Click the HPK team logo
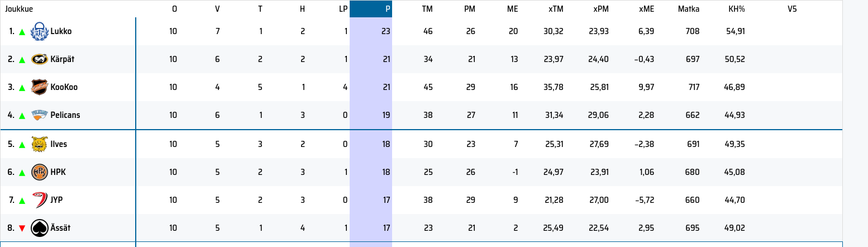 (39, 172)
